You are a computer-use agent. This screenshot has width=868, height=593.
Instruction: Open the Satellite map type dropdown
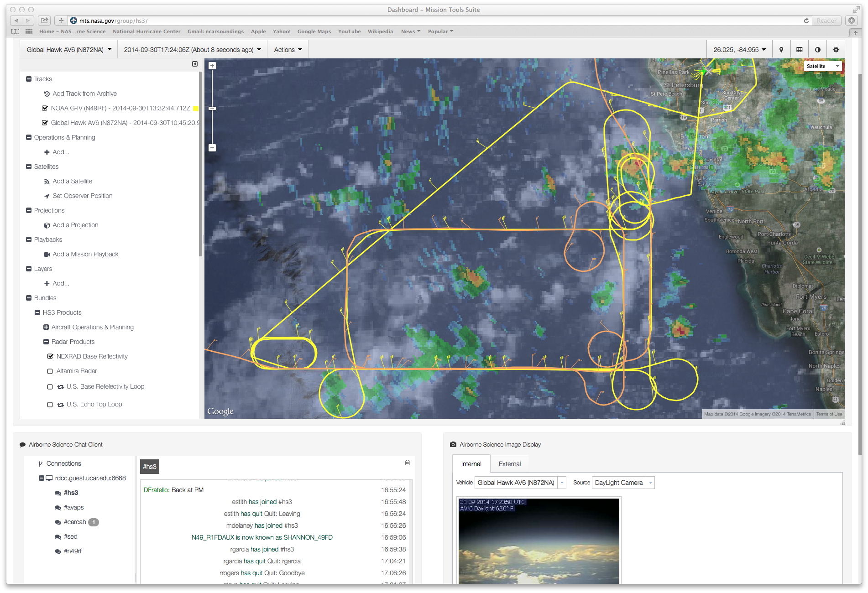pos(823,66)
